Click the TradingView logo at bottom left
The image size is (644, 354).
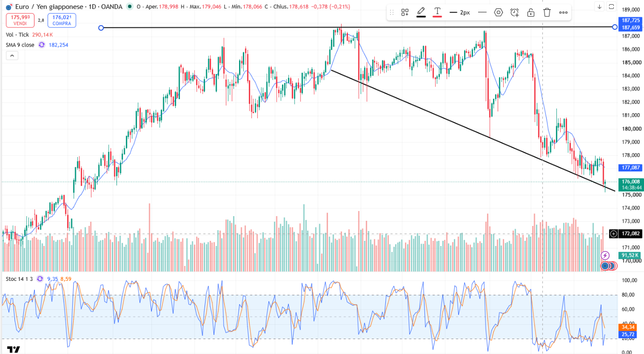[14, 349]
